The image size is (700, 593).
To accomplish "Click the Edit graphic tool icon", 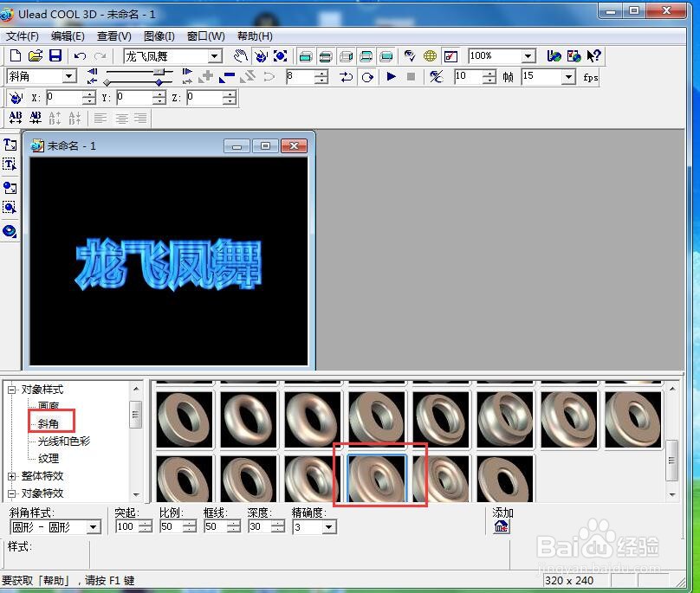I will tap(10, 208).
